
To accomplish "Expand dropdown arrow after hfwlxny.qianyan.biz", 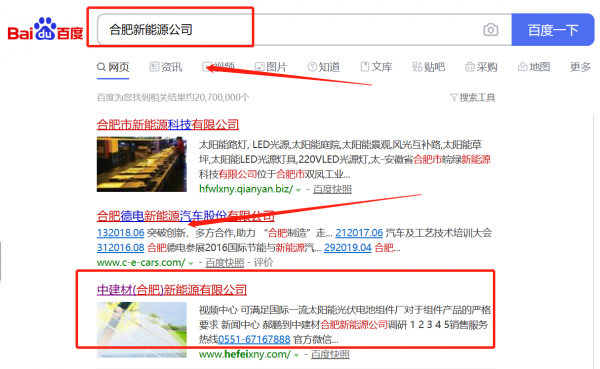I will click(298, 190).
